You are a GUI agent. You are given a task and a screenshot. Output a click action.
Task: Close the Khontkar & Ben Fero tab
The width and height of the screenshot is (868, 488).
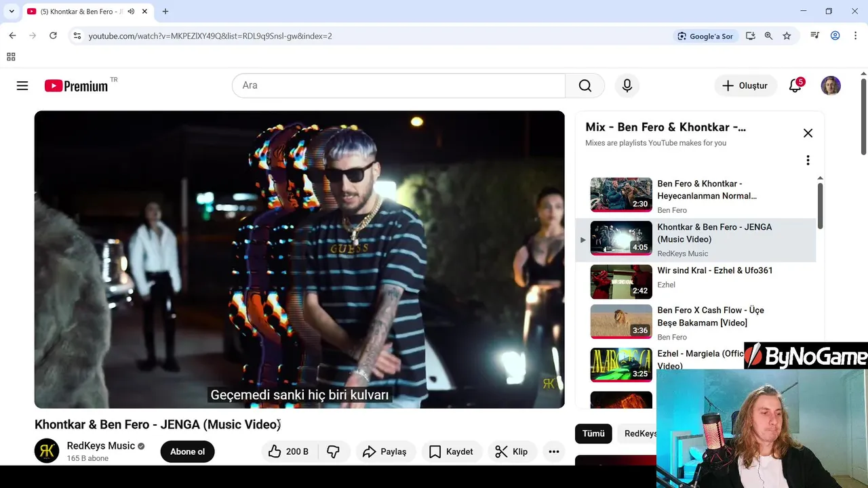point(144,12)
